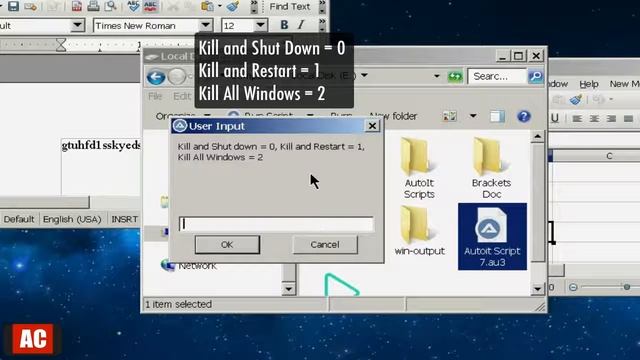640x360 pixels.
Task: Select the AutoIt Scripts folder
Action: [419, 168]
